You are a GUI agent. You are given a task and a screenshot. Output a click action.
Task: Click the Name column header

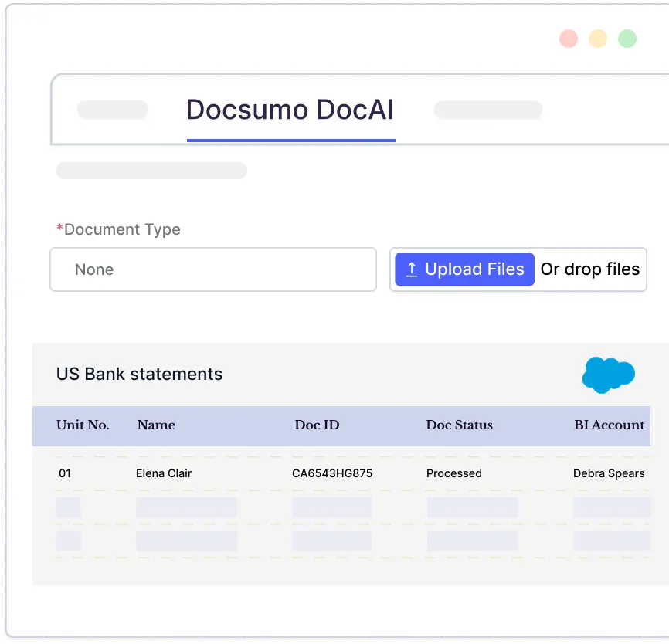[x=156, y=425]
